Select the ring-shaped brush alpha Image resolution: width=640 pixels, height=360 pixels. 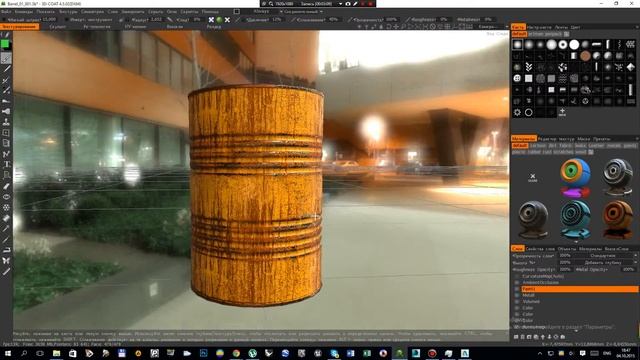[563, 44]
